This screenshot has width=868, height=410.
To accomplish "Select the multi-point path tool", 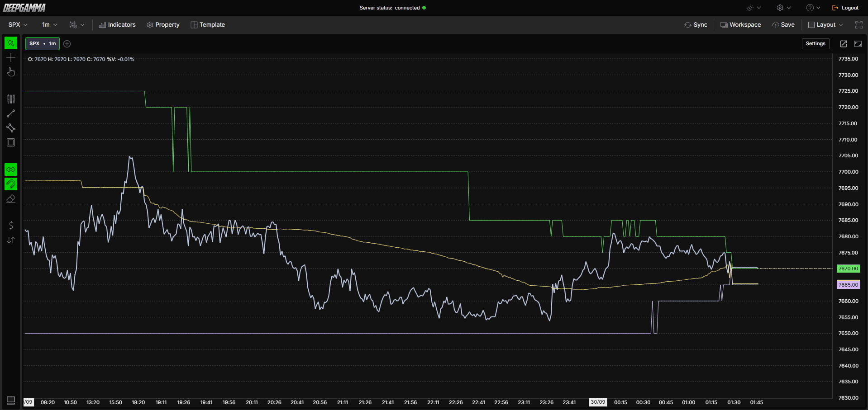I will point(11,128).
